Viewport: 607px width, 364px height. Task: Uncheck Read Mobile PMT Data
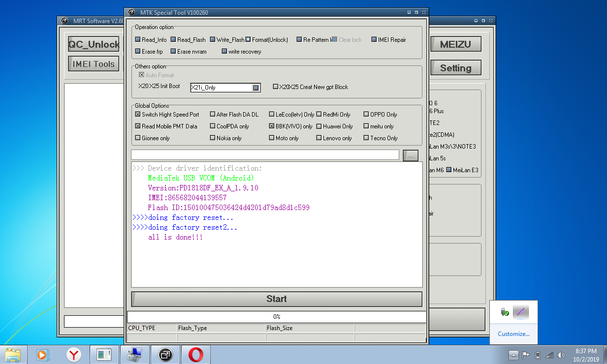138,126
